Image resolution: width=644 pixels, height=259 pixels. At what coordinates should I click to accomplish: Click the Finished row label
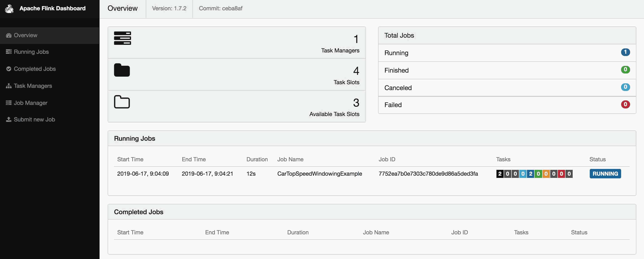pyautogui.click(x=396, y=70)
